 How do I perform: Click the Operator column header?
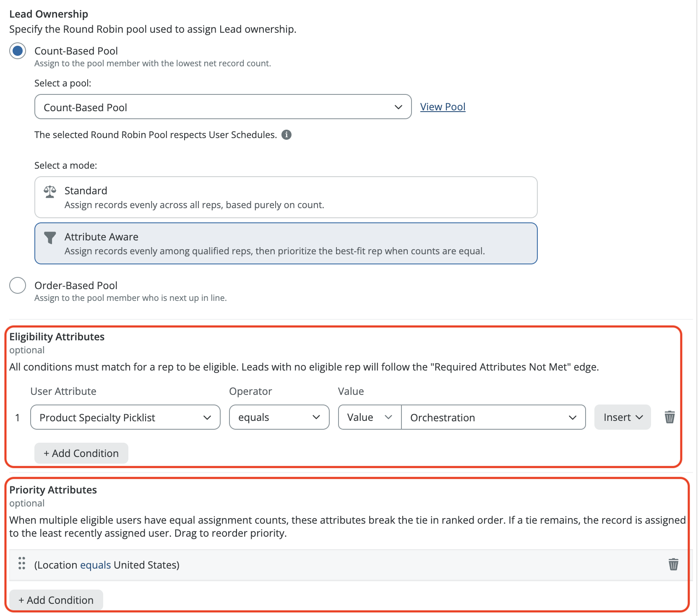pos(251,391)
